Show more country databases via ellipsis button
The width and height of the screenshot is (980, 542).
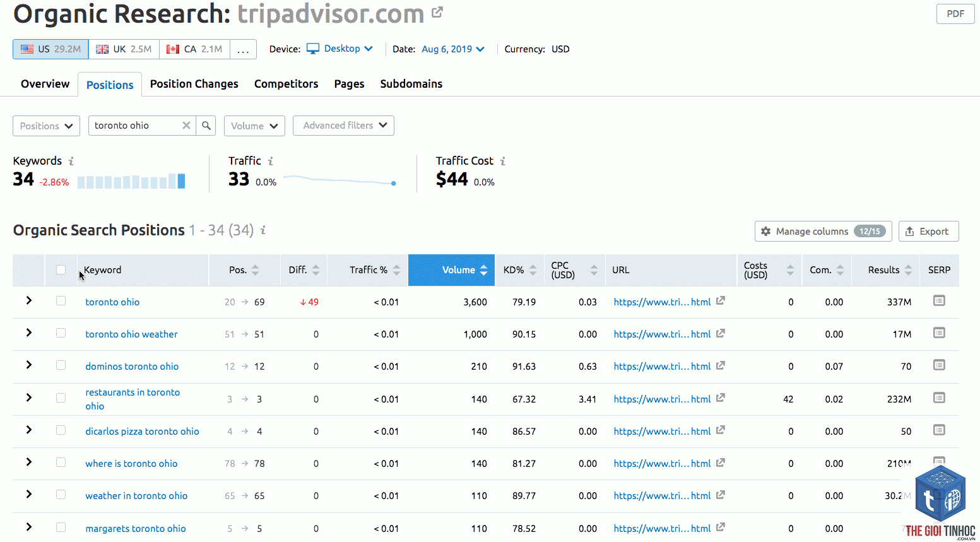coord(243,49)
